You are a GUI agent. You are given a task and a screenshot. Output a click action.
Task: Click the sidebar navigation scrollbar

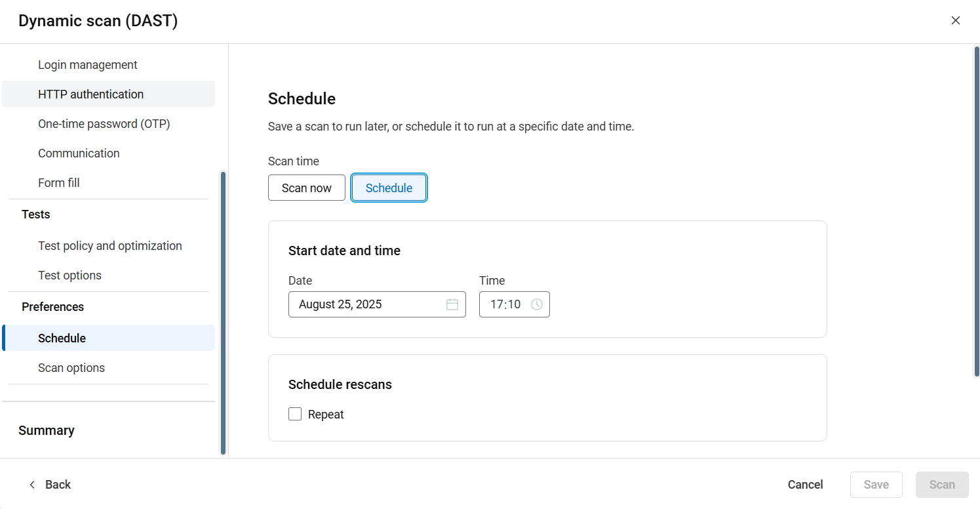pyautogui.click(x=223, y=312)
